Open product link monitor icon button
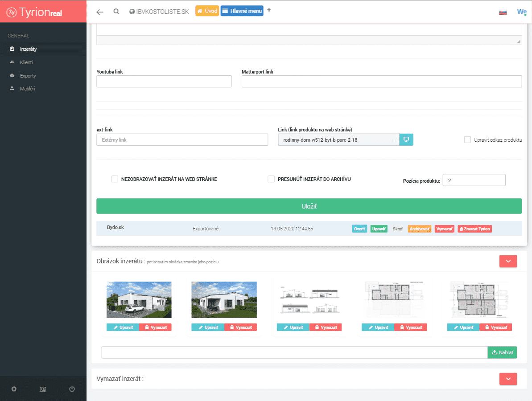 (x=406, y=139)
